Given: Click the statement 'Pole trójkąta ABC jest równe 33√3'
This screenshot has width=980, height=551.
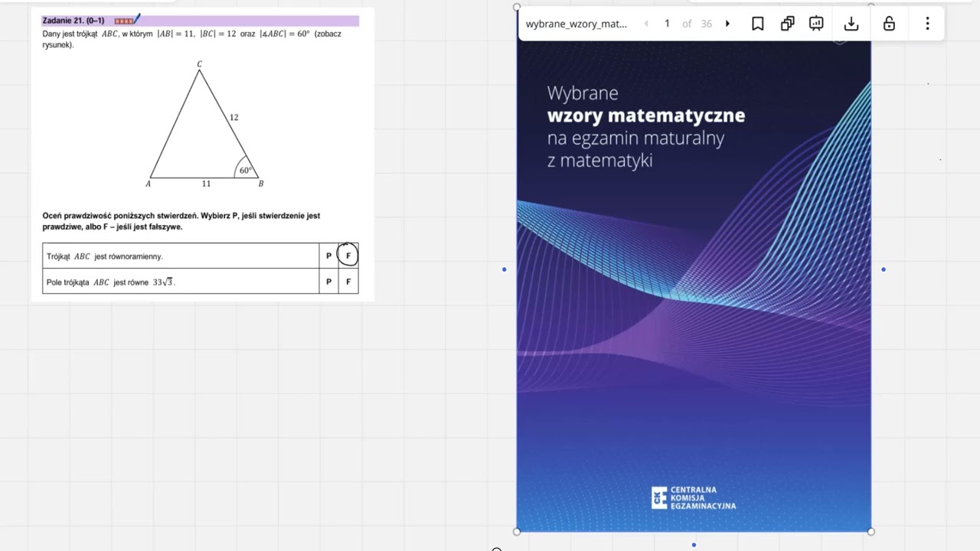Looking at the screenshot, I should click(x=110, y=282).
